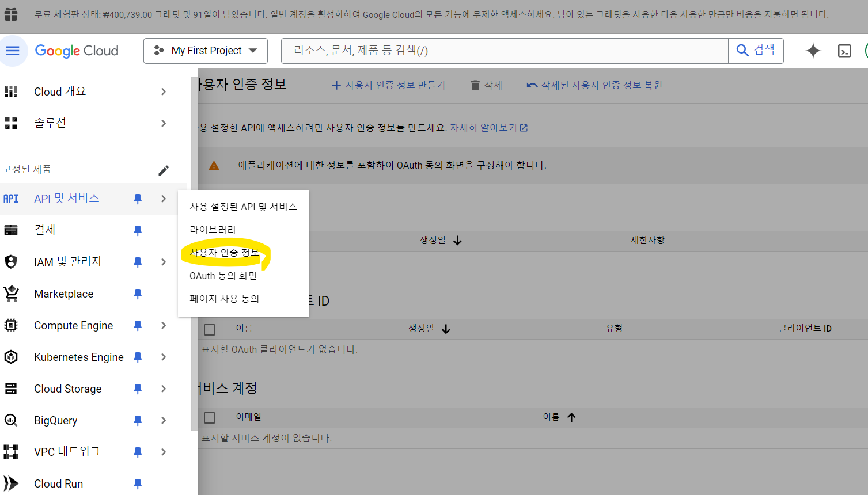Click 클라이언트 ID column header
Viewport: 868px width, 495px height.
click(x=805, y=328)
